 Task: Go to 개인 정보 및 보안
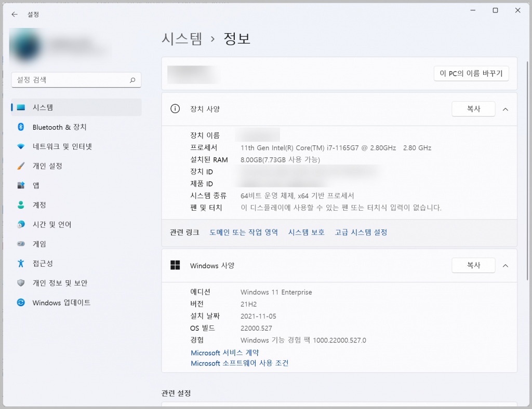[x=76, y=283]
